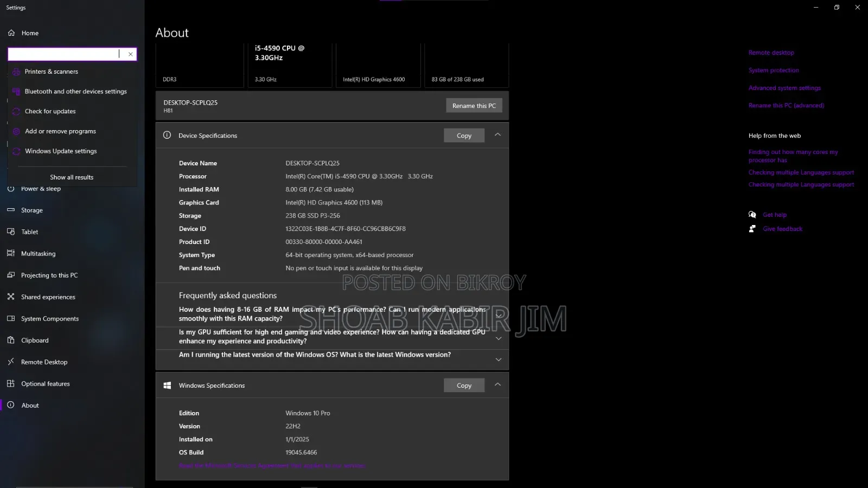
Task: Open the System protection link
Action: (x=774, y=70)
